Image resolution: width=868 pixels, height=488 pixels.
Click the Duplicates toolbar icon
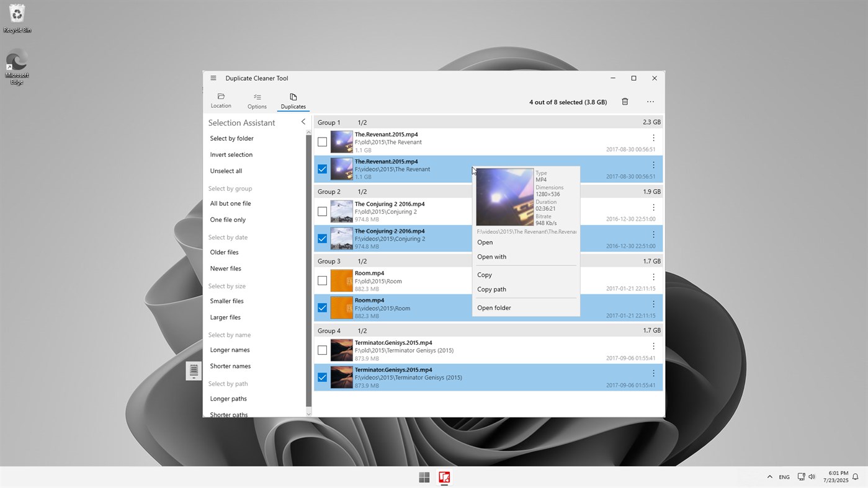point(292,100)
